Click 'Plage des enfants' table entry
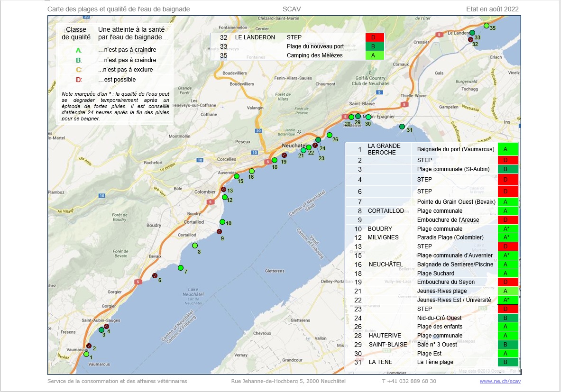The width and height of the screenshot is (569, 392). [440, 327]
